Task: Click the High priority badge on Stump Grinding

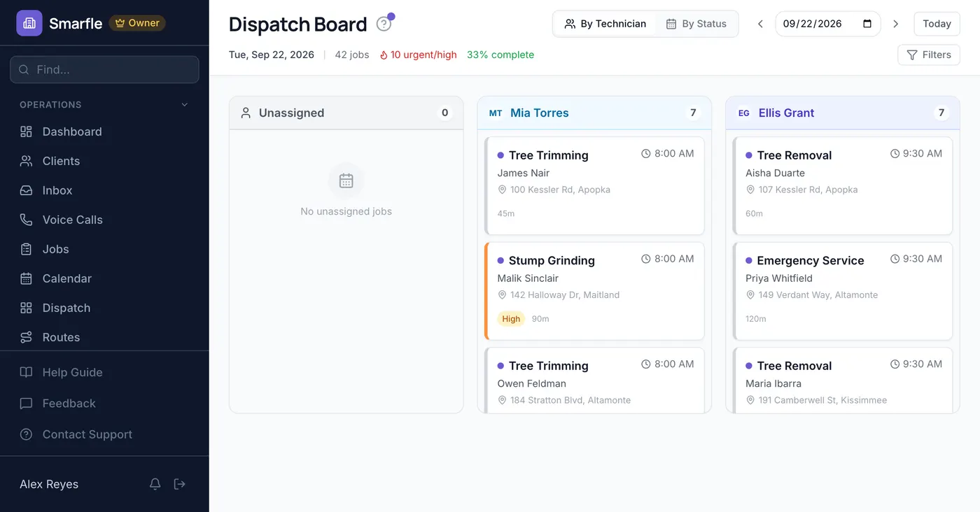Action: 511,319
